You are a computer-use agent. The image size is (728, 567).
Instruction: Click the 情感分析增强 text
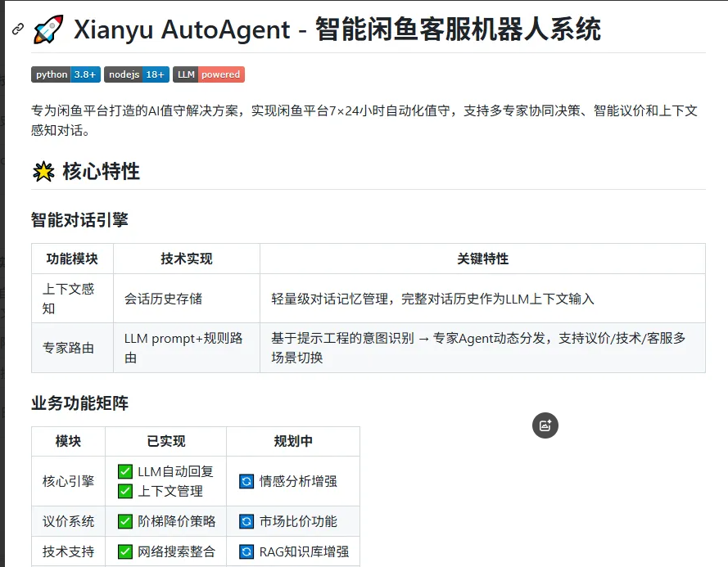point(298,481)
